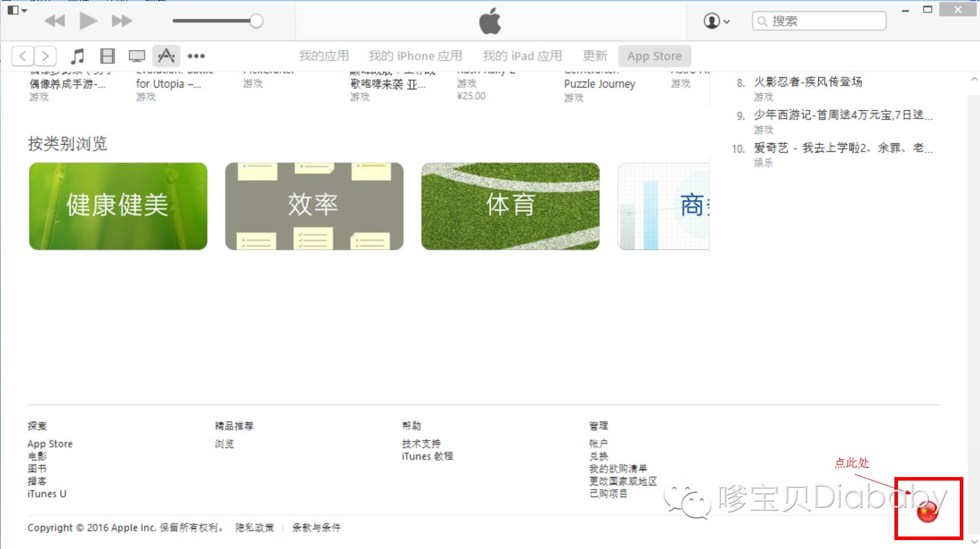Image resolution: width=980 pixels, height=549 pixels.
Task: Open the Movies film strip icon
Action: 108,56
